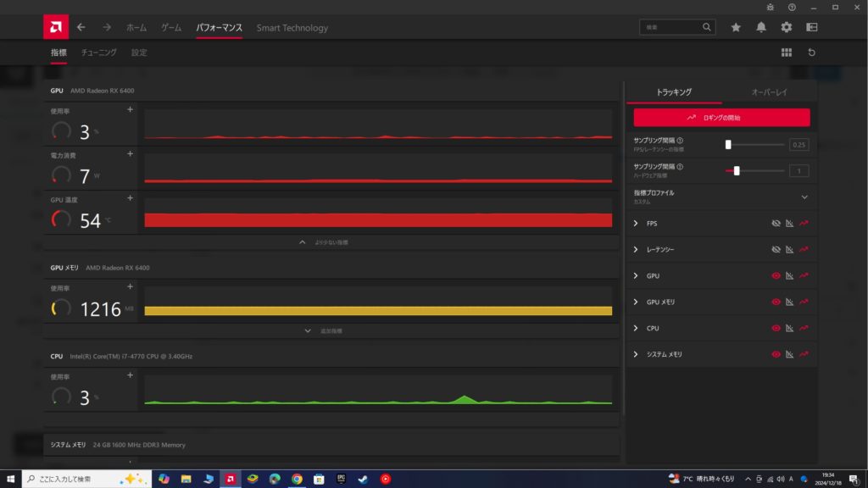Click the back navigation arrow

pyautogui.click(x=81, y=27)
